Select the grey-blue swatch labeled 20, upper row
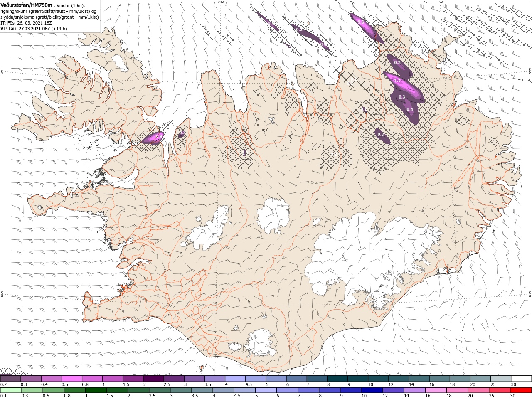Image resolution: width=532 pixels, height=399 pixels. tap(480, 378)
